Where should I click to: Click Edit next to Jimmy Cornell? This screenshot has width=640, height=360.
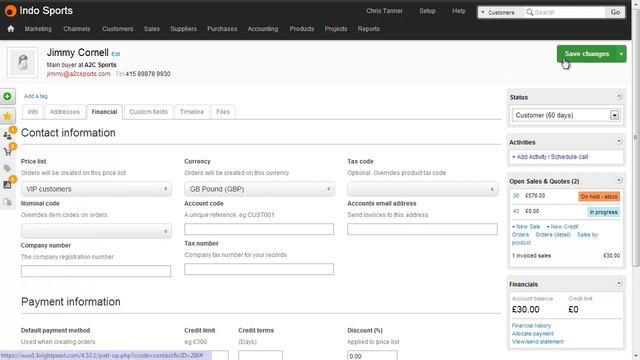pos(116,54)
